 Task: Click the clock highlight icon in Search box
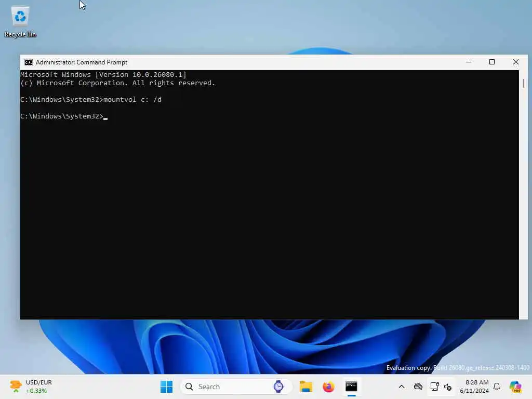278,387
